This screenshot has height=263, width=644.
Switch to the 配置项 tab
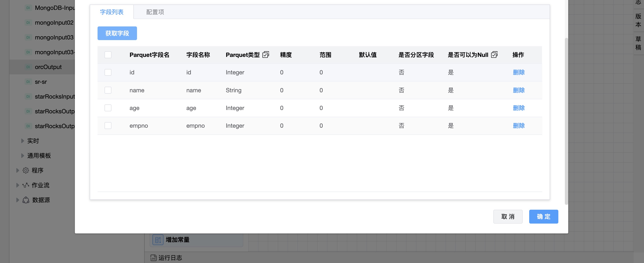point(155,12)
